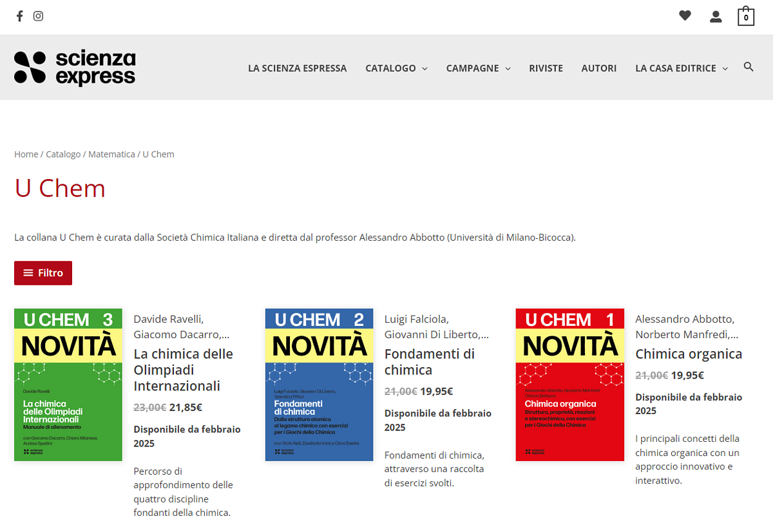Click the Scienza Express logo
The height and width of the screenshot is (532, 773).
[x=75, y=68]
